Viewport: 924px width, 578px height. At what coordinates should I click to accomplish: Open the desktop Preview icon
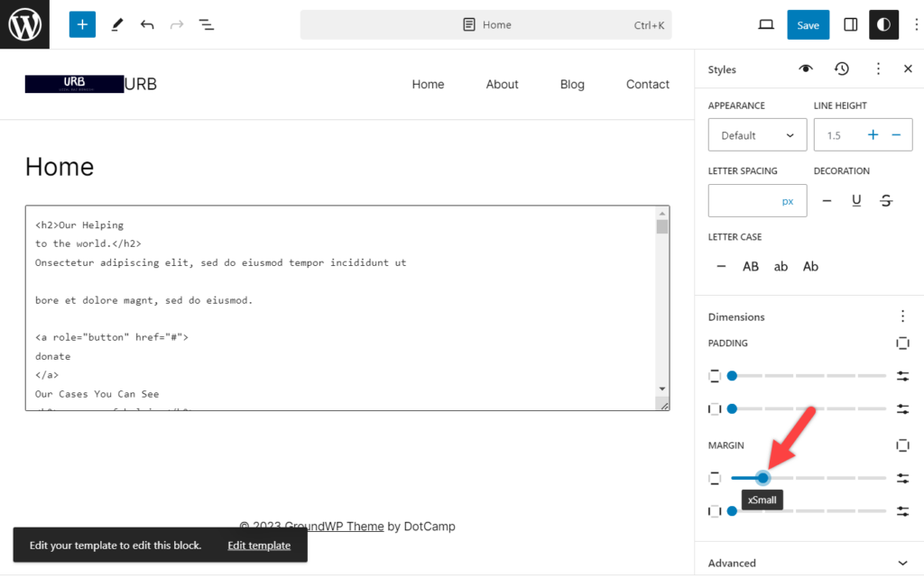tap(765, 24)
